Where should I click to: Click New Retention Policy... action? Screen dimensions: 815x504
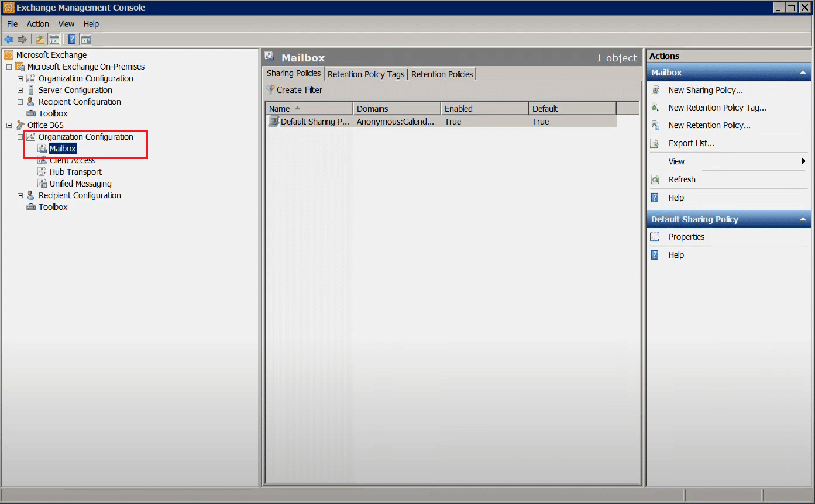pos(709,125)
